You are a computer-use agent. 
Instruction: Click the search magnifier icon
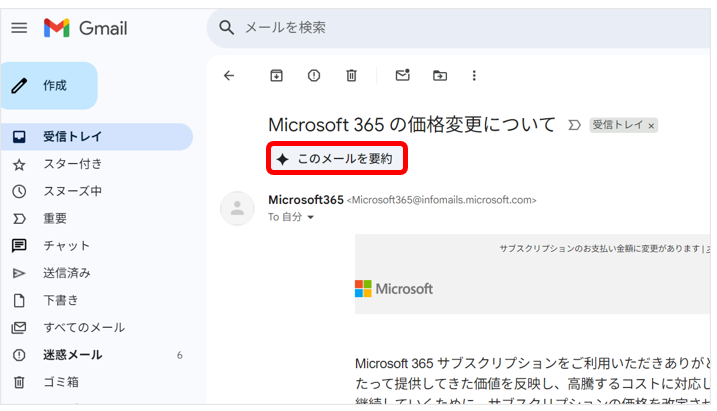(x=226, y=27)
